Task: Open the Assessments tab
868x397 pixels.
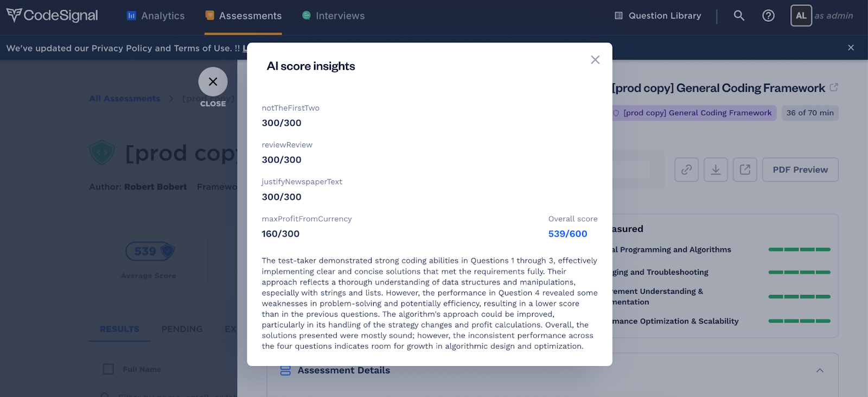Action: 244,16
